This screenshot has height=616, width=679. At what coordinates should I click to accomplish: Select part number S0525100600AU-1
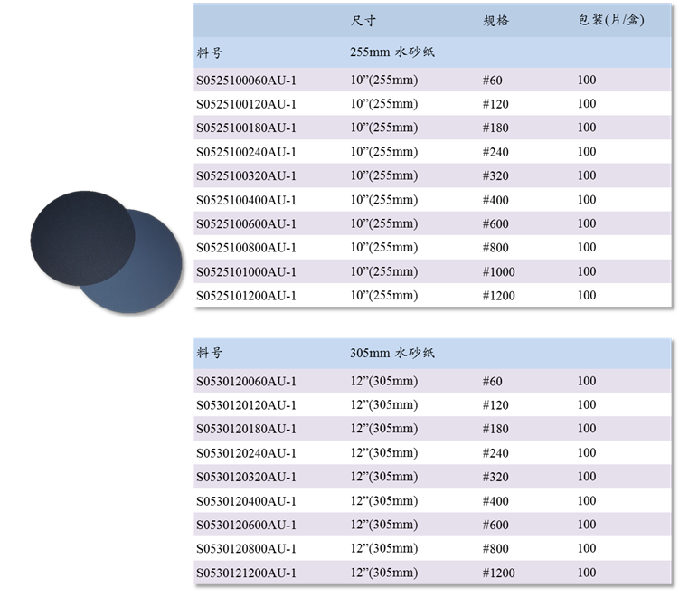pos(246,223)
